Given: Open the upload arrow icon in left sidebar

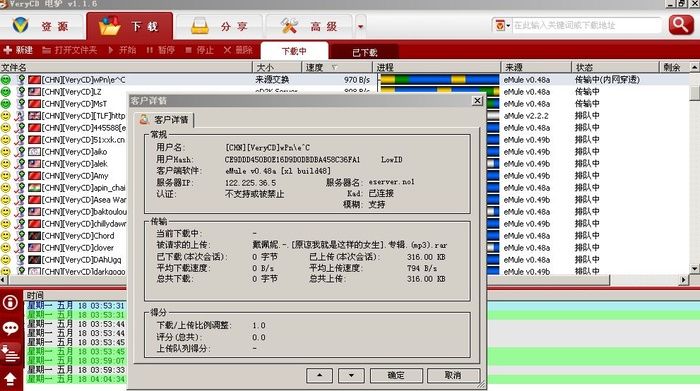Looking at the screenshot, I should click(10, 379).
